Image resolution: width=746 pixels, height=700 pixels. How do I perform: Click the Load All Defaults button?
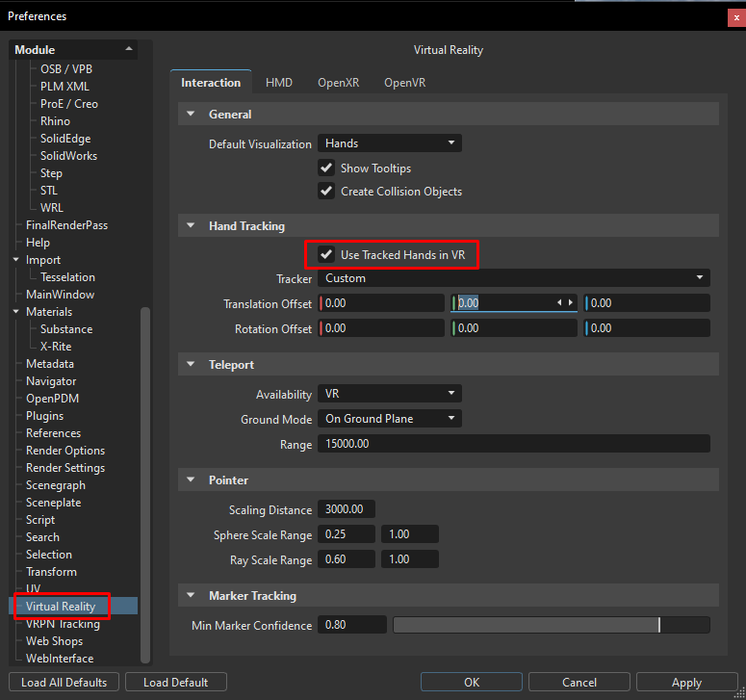[x=64, y=683]
